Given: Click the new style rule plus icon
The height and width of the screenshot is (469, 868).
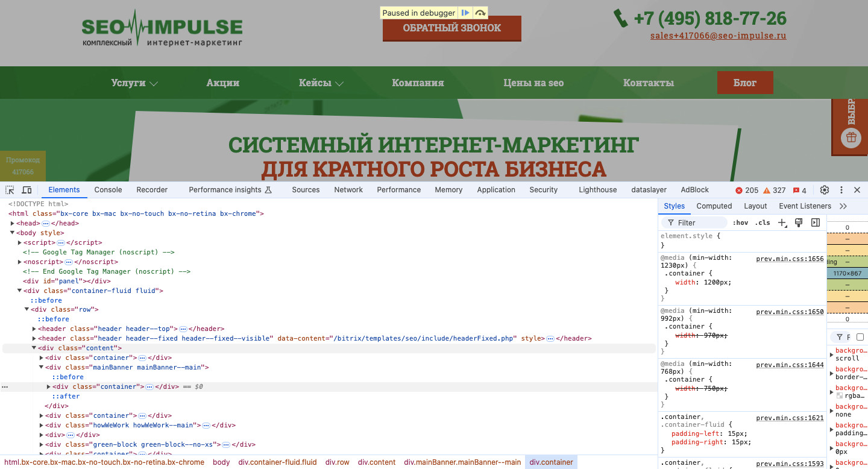Looking at the screenshot, I should point(782,222).
